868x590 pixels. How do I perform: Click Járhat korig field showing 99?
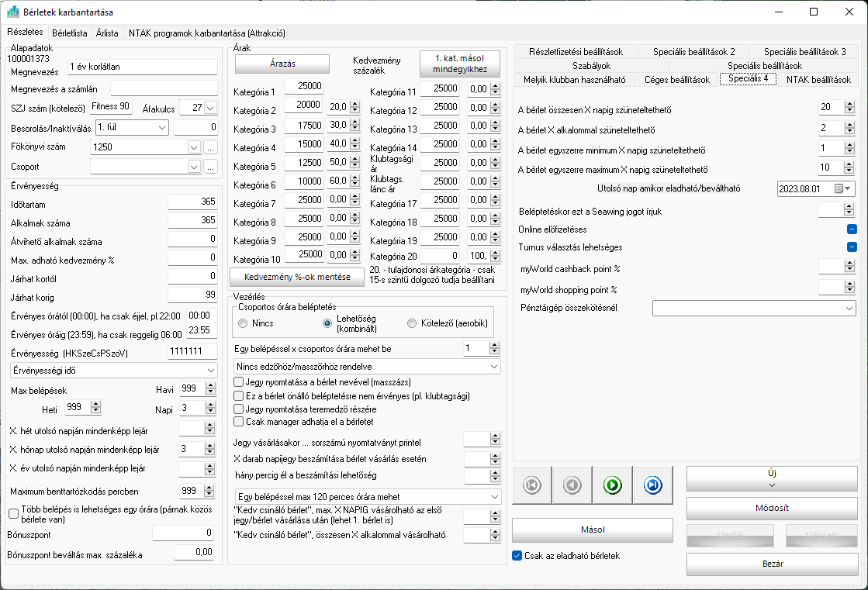192,295
